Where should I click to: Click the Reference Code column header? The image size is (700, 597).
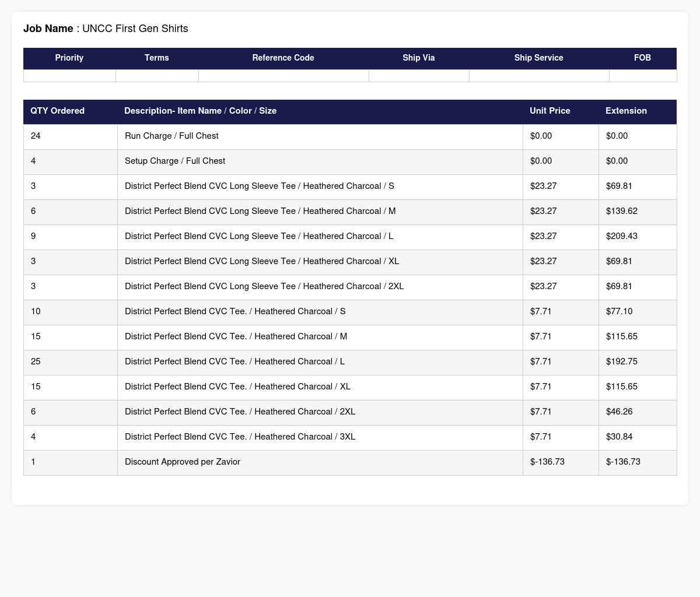pos(283,58)
